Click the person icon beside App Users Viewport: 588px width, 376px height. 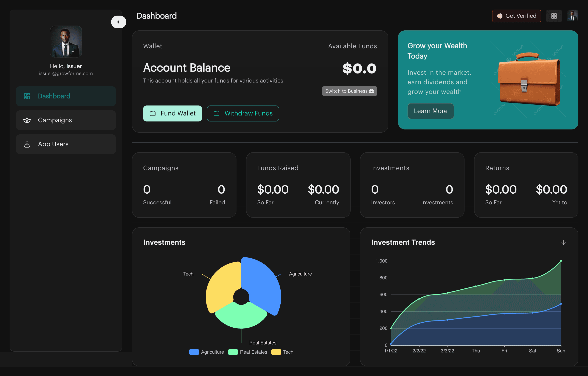click(27, 144)
